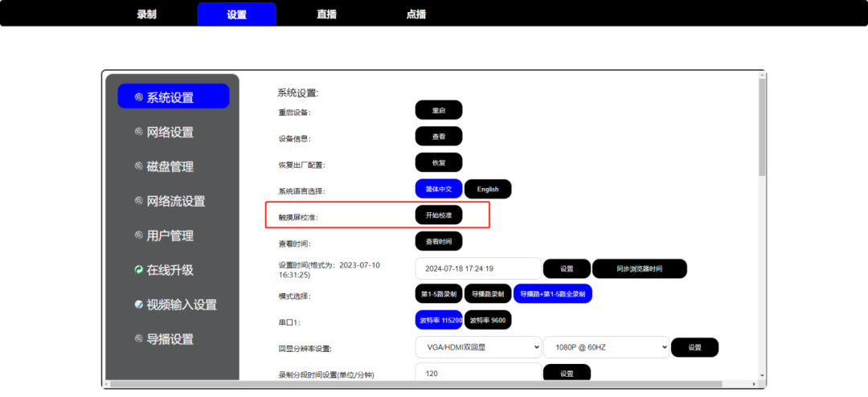Viewport: 868px width, 397px height.
Task: Click 设置 next to resolution dropdowns
Action: (x=694, y=347)
